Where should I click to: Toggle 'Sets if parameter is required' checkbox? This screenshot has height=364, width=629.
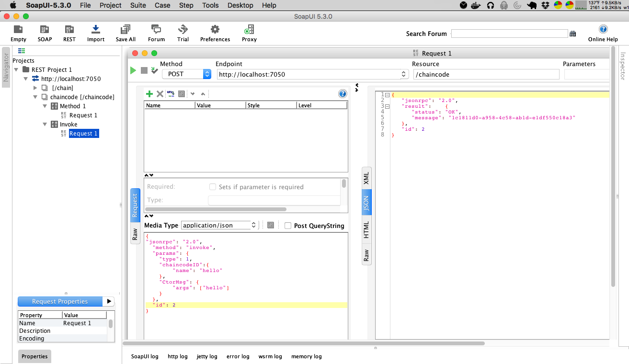point(213,187)
